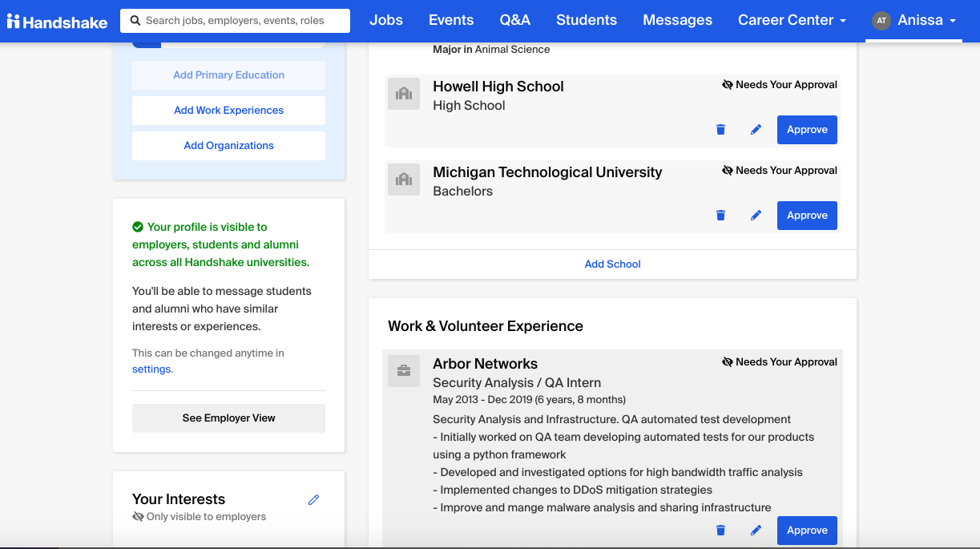Select the search magnifier in the search bar
Screen dimensions: 980x549
pos(133,20)
